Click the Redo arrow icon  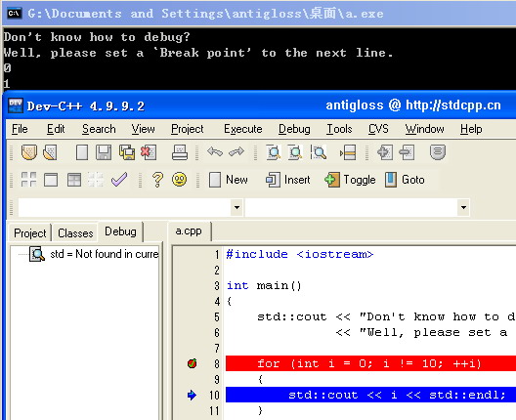[x=236, y=152]
